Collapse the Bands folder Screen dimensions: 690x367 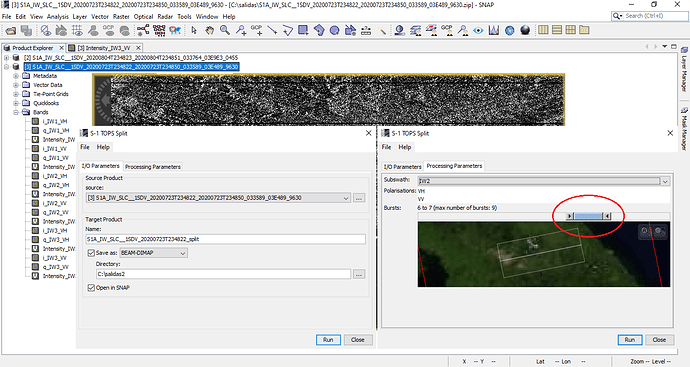16,112
